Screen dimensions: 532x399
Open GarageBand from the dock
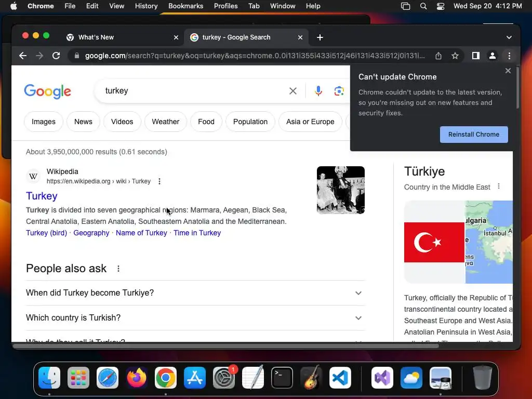(x=311, y=378)
